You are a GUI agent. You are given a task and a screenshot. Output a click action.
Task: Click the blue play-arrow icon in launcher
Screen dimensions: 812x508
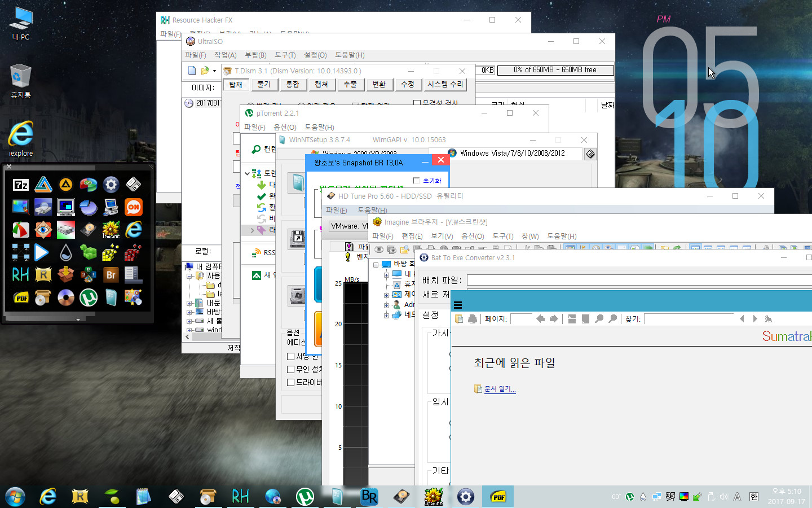tap(42, 252)
